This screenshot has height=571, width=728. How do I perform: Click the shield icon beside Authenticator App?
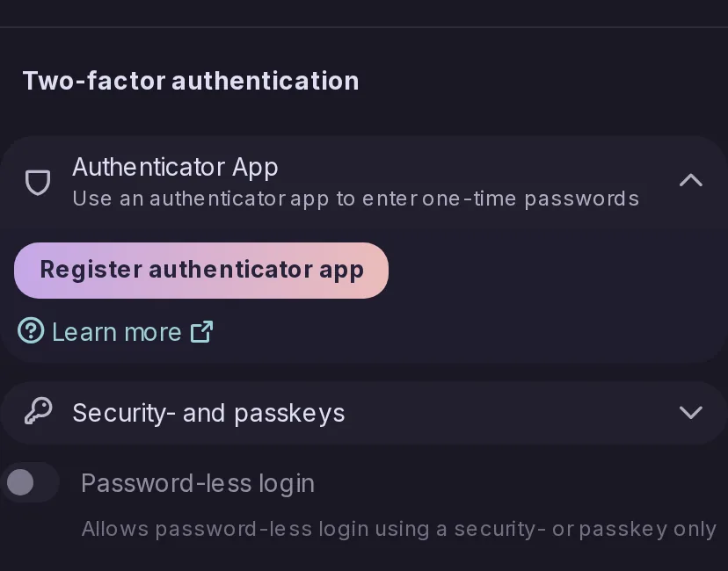pos(38,183)
